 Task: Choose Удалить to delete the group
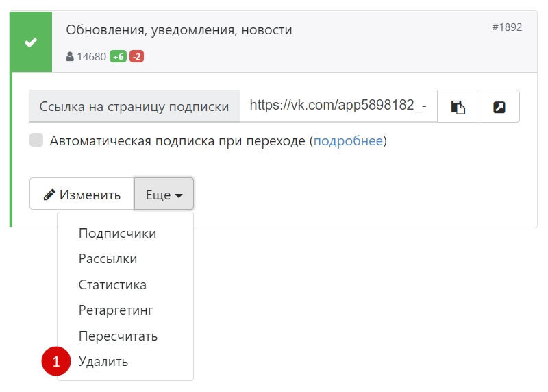point(103,362)
